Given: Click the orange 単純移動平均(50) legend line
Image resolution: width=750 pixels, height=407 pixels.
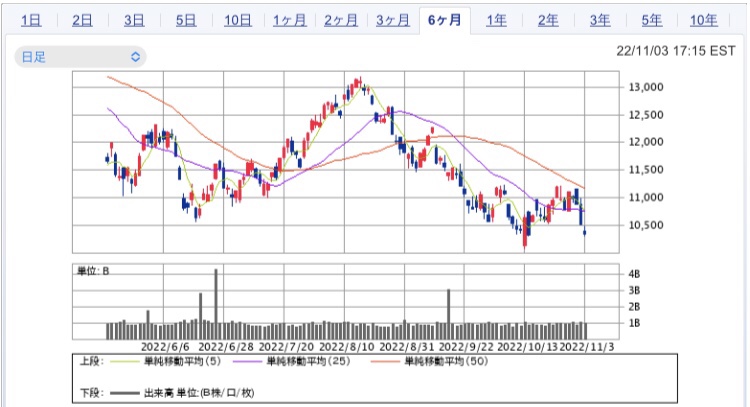Looking at the screenshot, I should [x=386, y=362].
